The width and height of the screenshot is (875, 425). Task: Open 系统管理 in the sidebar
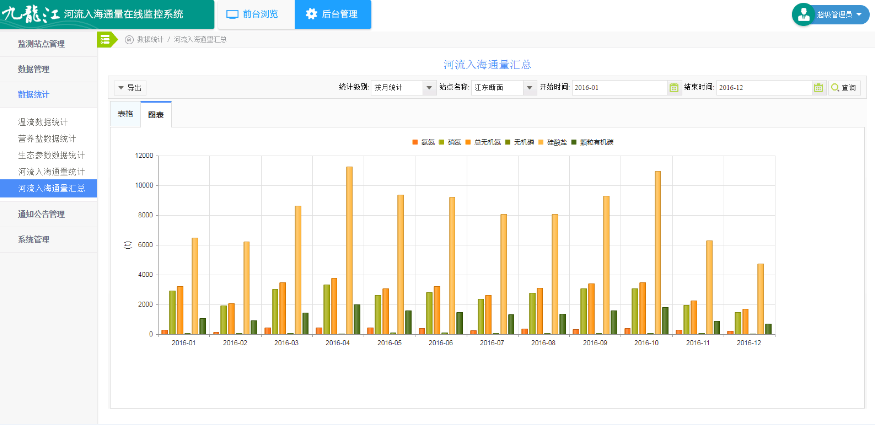pyautogui.click(x=33, y=239)
